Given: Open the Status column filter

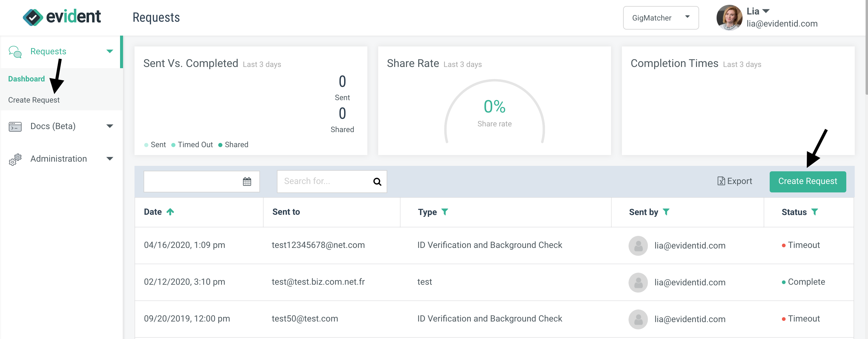Looking at the screenshot, I should (x=815, y=212).
